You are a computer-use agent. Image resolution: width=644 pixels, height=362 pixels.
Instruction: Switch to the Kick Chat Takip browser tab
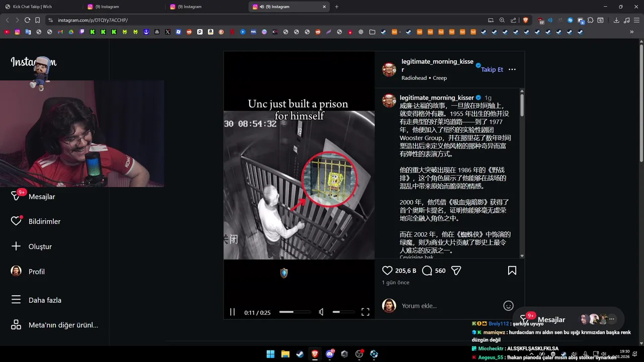tap(41, 7)
